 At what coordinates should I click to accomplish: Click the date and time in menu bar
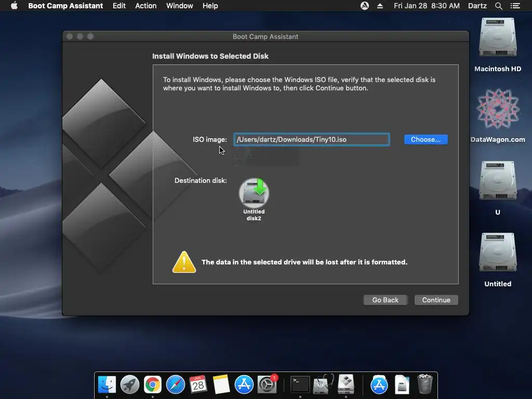427,6
